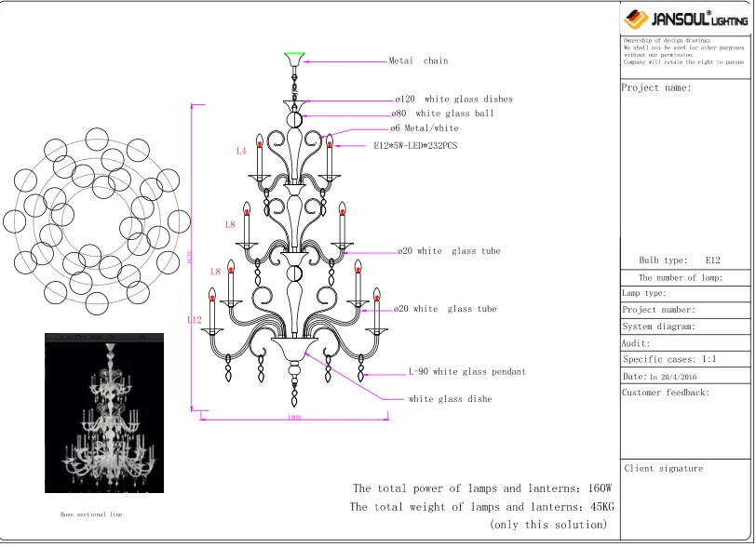Image resolution: width=756 pixels, height=547 pixels.
Task: Click the Project name input area
Action: pyautogui.click(x=684, y=167)
